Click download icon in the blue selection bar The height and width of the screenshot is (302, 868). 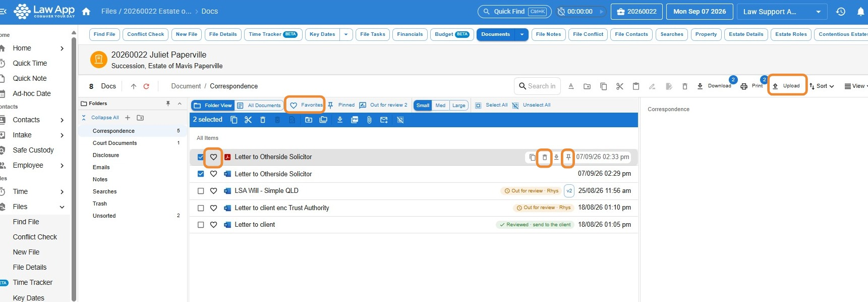click(x=340, y=120)
